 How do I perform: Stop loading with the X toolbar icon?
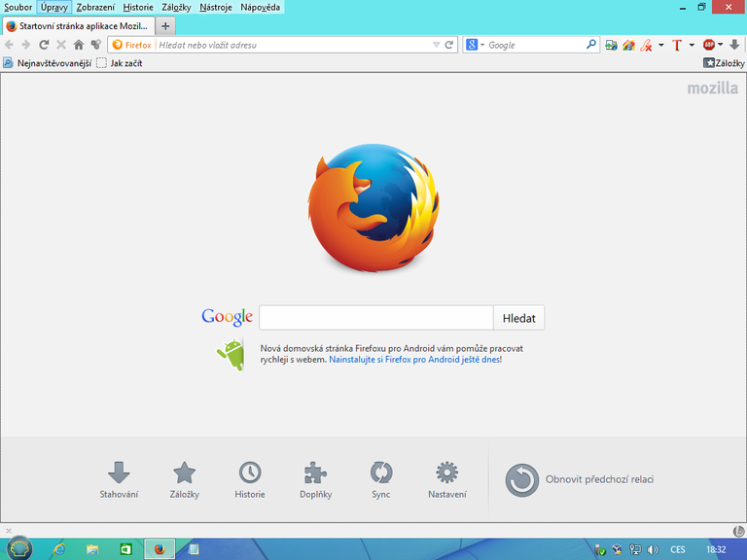point(61,45)
